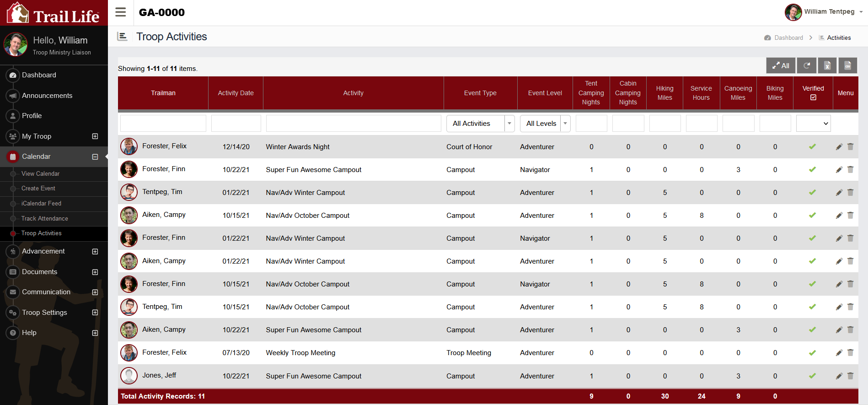Edit Jones, Jeff Super Fun Awesome Campout
This screenshot has height=405, width=868.
pos(839,376)
